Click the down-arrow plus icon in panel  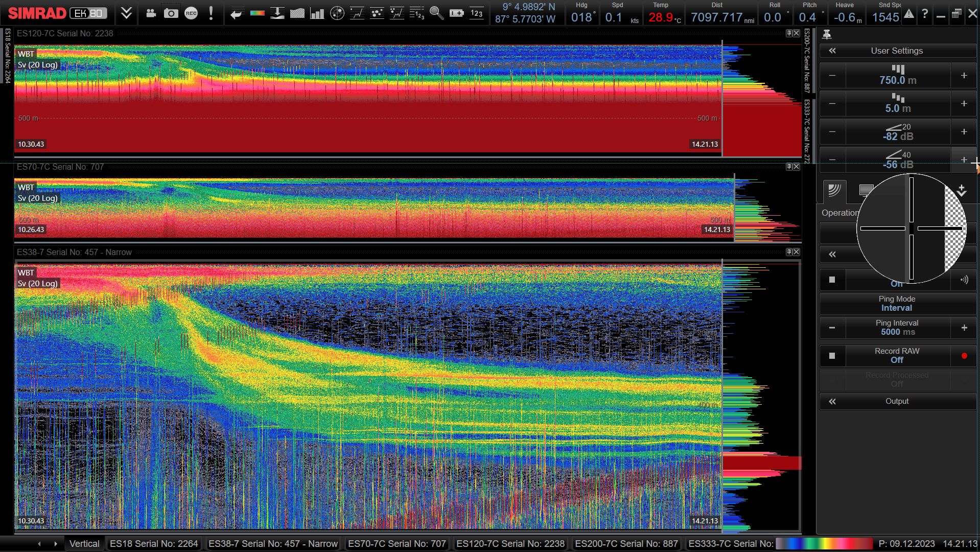[962, 191]
